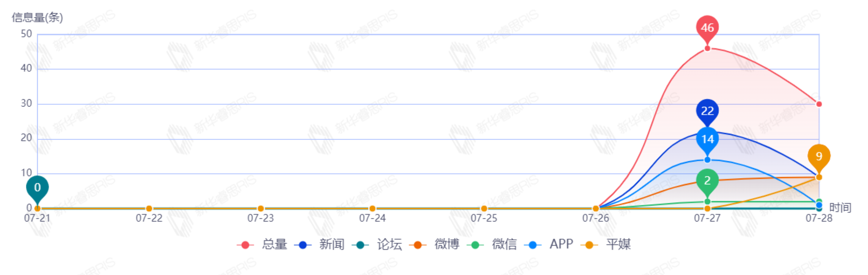Click the teal 0 marker pin
This screenshot has height=275, width=868.
[x=37, y=187]
